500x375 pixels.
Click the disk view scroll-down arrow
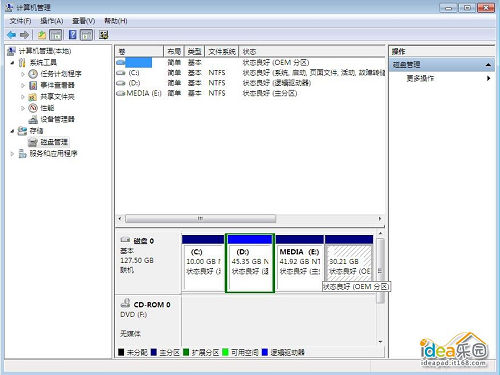(380, 342)
